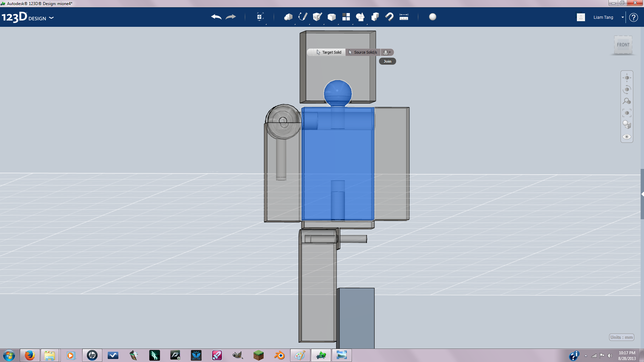The width and height of the screenshot is (644, 362).
Task: Open Blender from the taskbar
Action: [x=279, y=355]
